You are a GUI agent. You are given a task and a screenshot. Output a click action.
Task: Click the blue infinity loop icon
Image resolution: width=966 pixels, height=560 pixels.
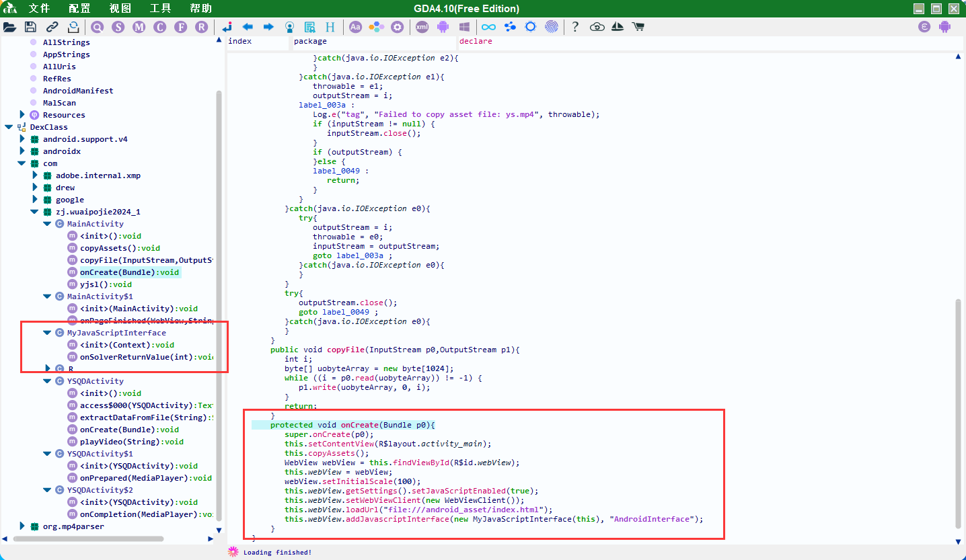(489, 27)
